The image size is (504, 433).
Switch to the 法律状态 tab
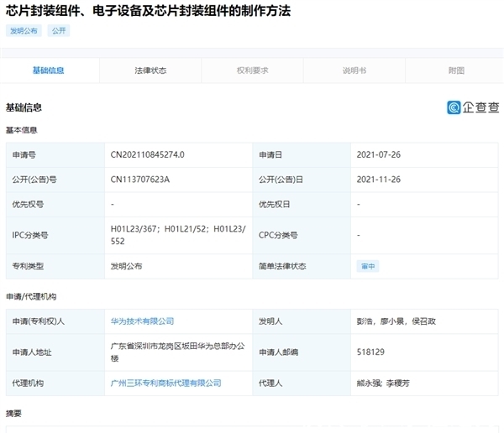[150, 70]
